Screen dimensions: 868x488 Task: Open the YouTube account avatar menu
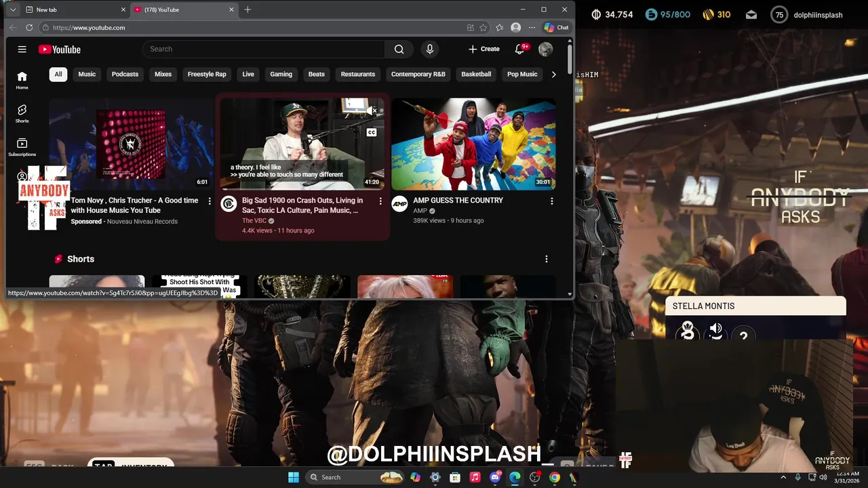[545, 49]
